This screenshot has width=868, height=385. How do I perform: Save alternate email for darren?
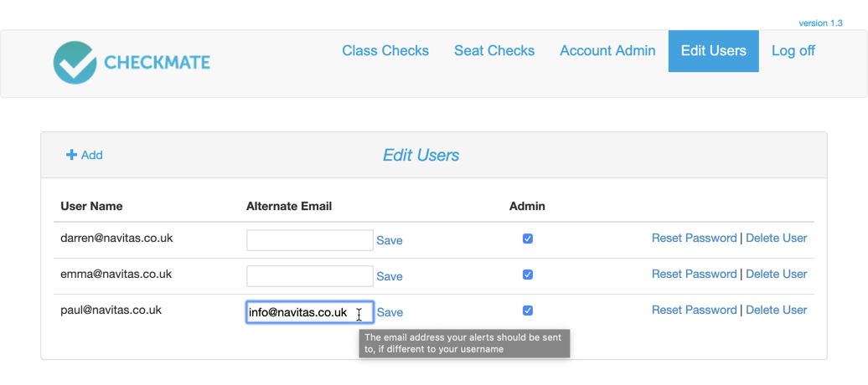pyautogui.click(x=390, y=241)
